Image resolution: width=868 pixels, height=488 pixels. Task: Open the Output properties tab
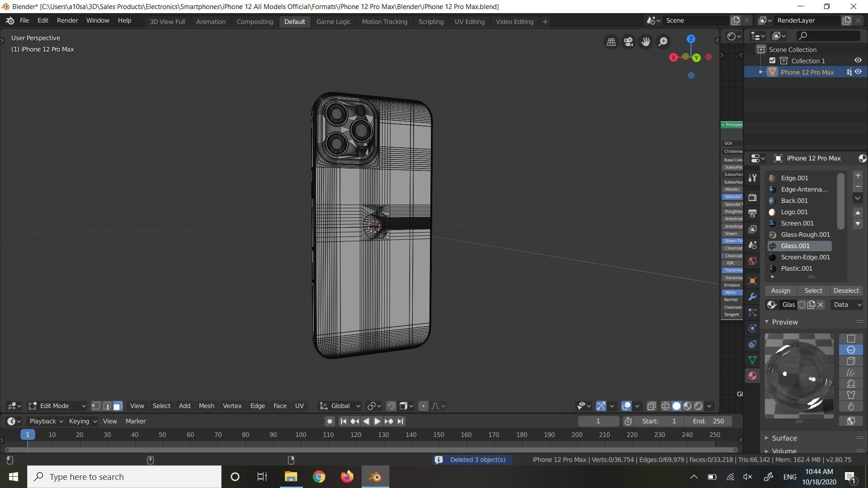752,213
